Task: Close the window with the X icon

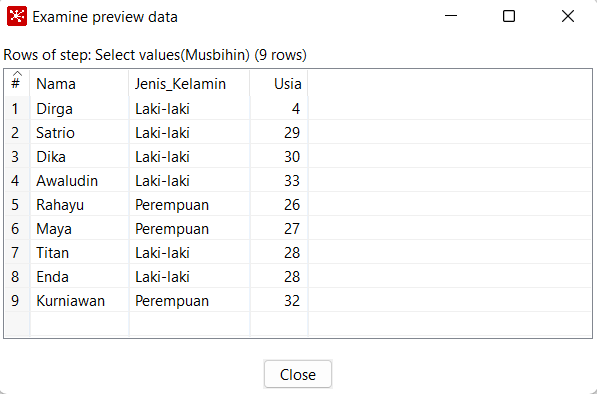Action: click(x=568, y=16)
